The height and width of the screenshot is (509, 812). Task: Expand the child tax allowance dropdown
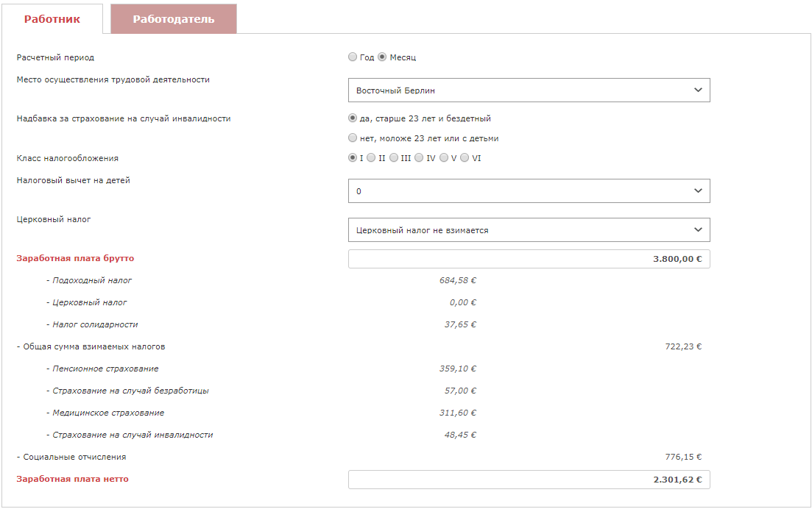pos(529,191)
